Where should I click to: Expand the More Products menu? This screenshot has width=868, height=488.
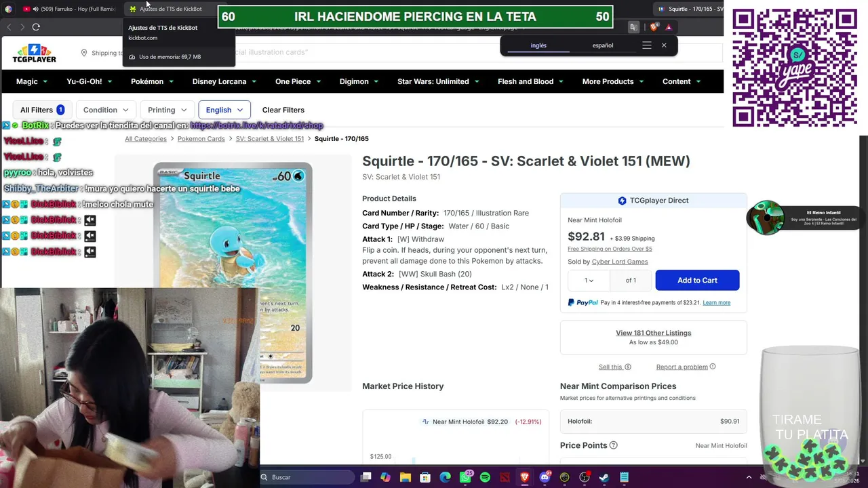click(612, 81)
